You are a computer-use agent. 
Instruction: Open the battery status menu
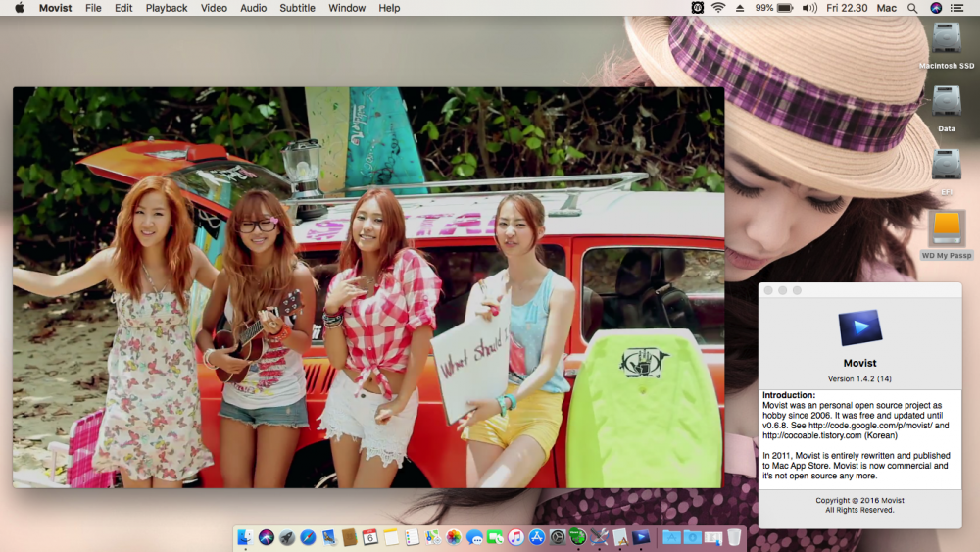(774, 8)
